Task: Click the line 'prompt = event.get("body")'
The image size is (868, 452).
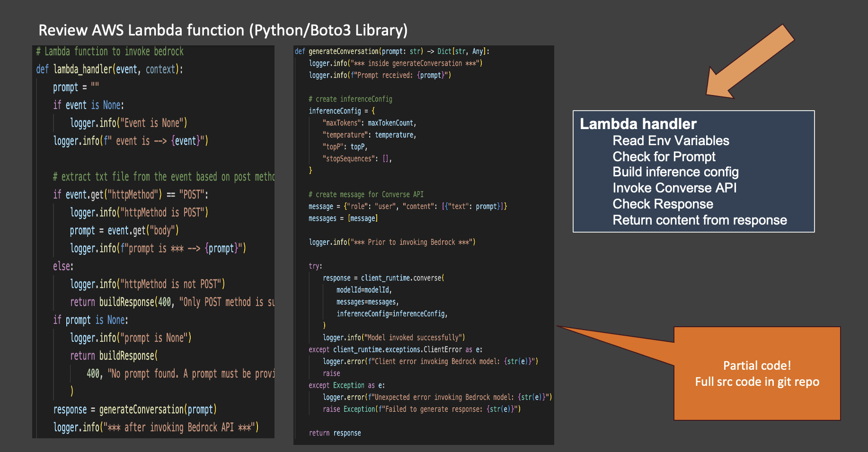Action: (124, 231)
